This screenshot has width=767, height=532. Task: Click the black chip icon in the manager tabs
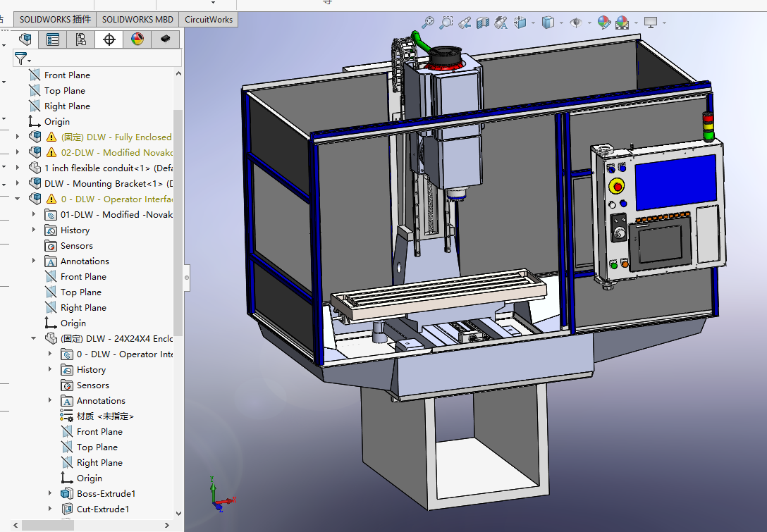point(166,39)
